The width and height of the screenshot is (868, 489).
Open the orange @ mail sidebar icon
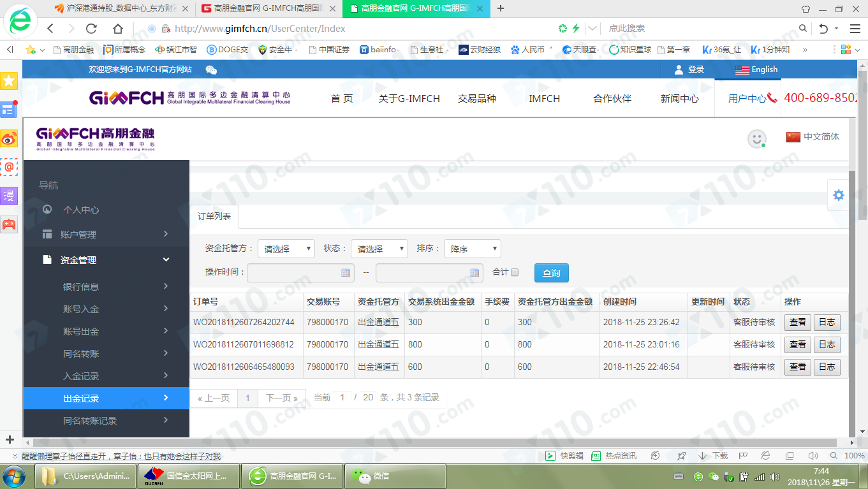tap(9, 167)
